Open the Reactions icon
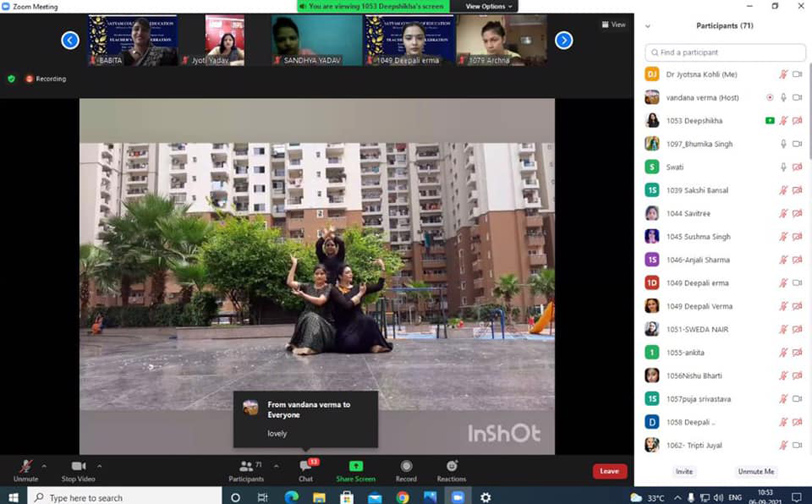This screenshot has width=812, height=504. coord(451,469)
